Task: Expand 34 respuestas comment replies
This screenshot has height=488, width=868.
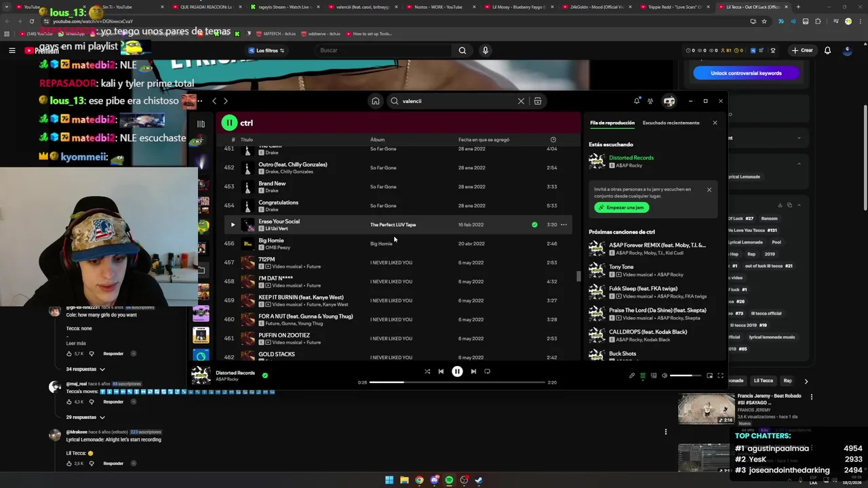Action: click(85, 369)
